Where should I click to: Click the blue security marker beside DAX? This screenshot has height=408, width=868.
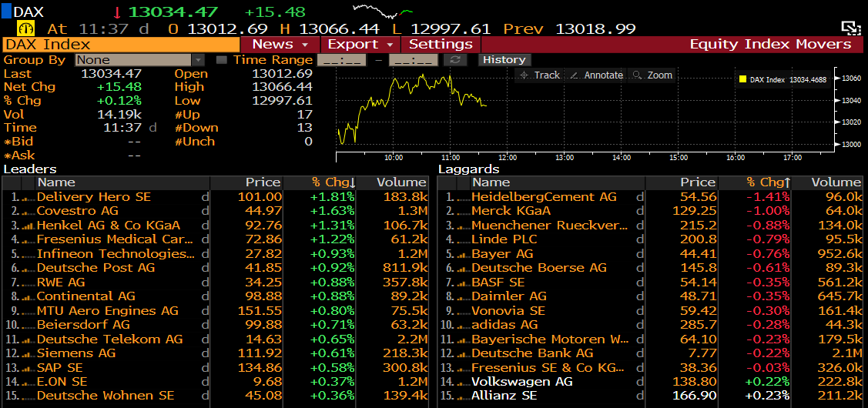(x=6, y=12)
